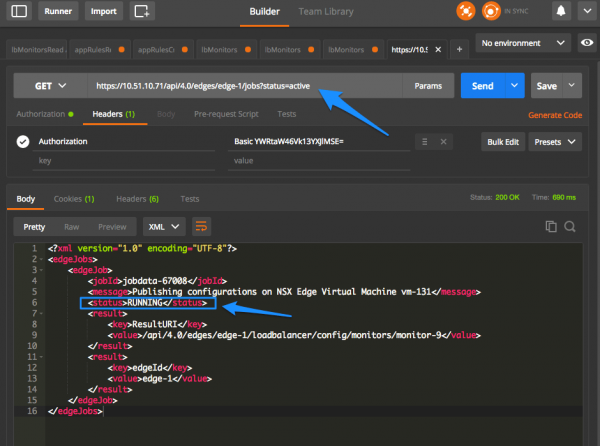Toggle word wrap in response body
The image size is (600, 446).
point(201,227)
